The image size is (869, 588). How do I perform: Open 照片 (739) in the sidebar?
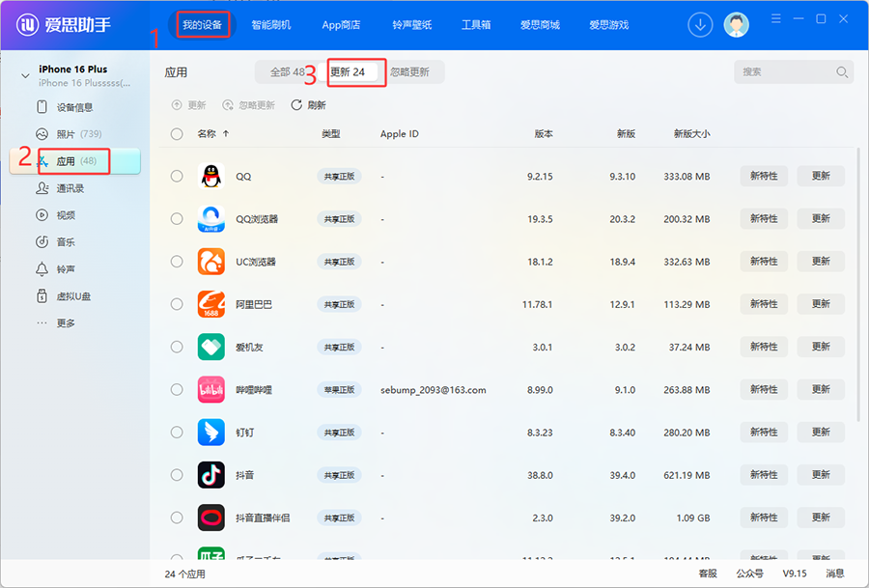coord(74,134)
